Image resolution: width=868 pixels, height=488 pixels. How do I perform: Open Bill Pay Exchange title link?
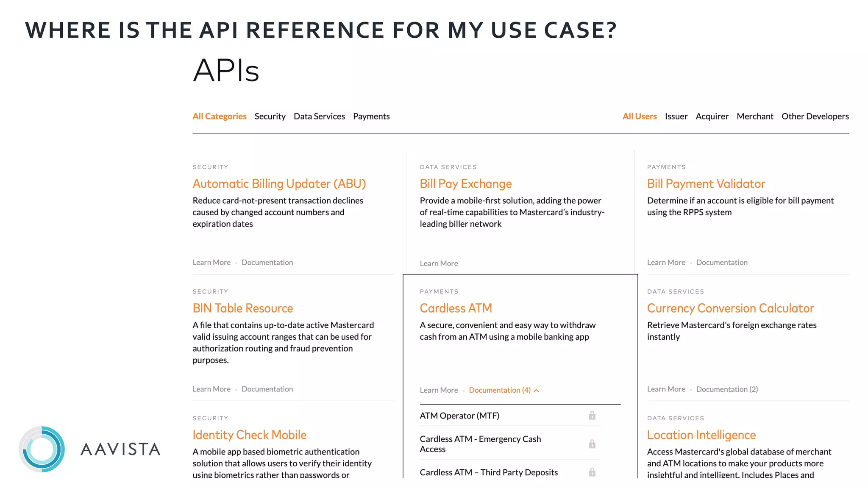466,184
